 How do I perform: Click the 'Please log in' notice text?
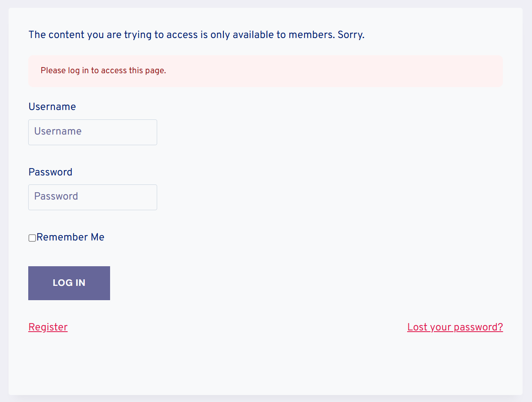[x=103, y=71]
